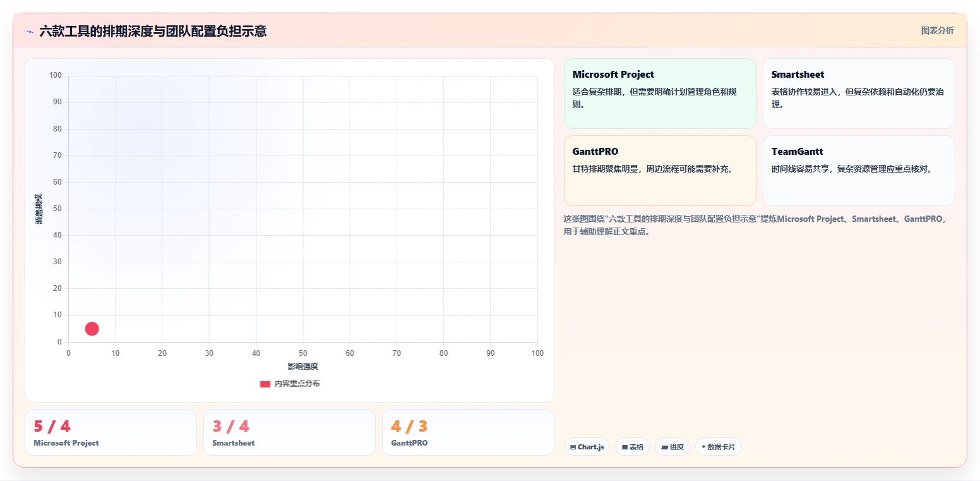Click the summary paragraph starting 这张图围绕
The width and height of the screenshot is (980, 481).
[756, 225]
